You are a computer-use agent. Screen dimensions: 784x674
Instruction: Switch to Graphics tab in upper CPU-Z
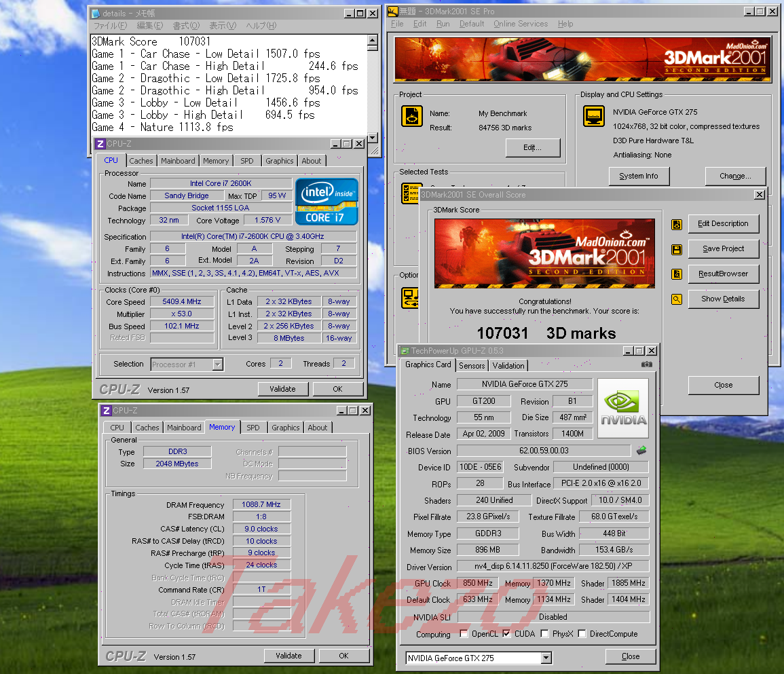[280, 160]
